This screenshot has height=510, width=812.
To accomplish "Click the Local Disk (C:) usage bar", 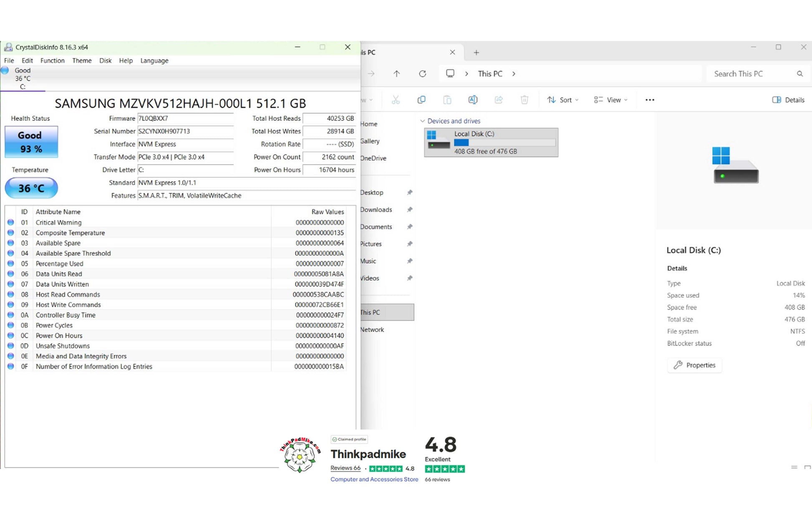I will (x=504, y=143).
